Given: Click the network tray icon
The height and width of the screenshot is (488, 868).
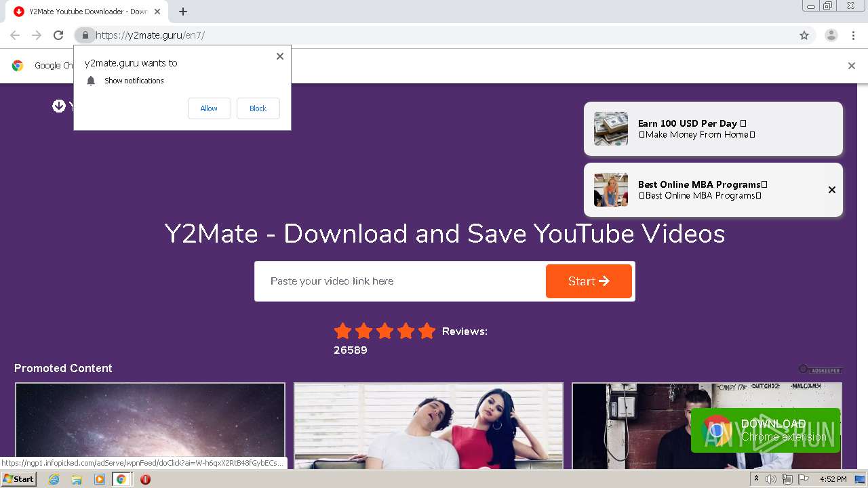Looking at the screenshot, I should pyautogui.click(x=787, y=479).
